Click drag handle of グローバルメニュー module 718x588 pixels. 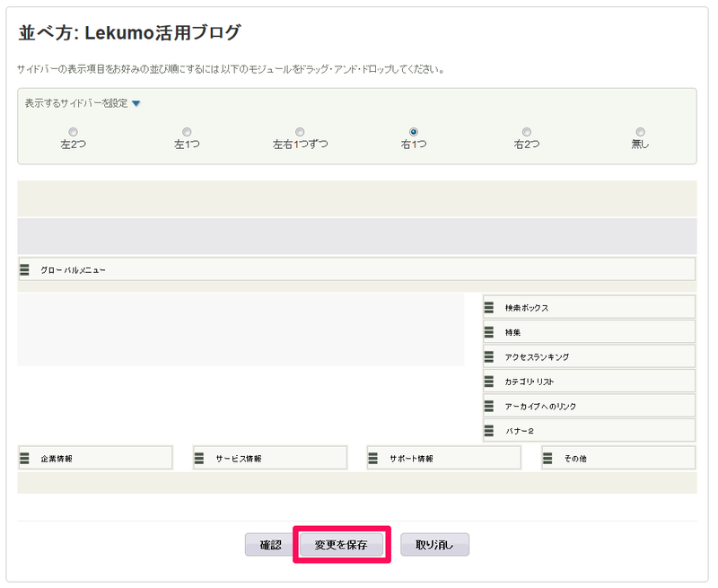(25, 269)
